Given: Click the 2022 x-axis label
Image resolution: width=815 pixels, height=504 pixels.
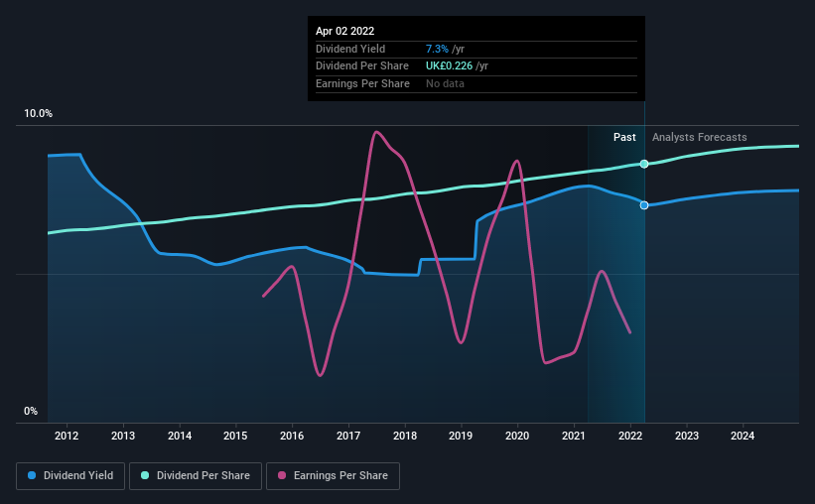Looking at the screenshot, I should (630, 436).
